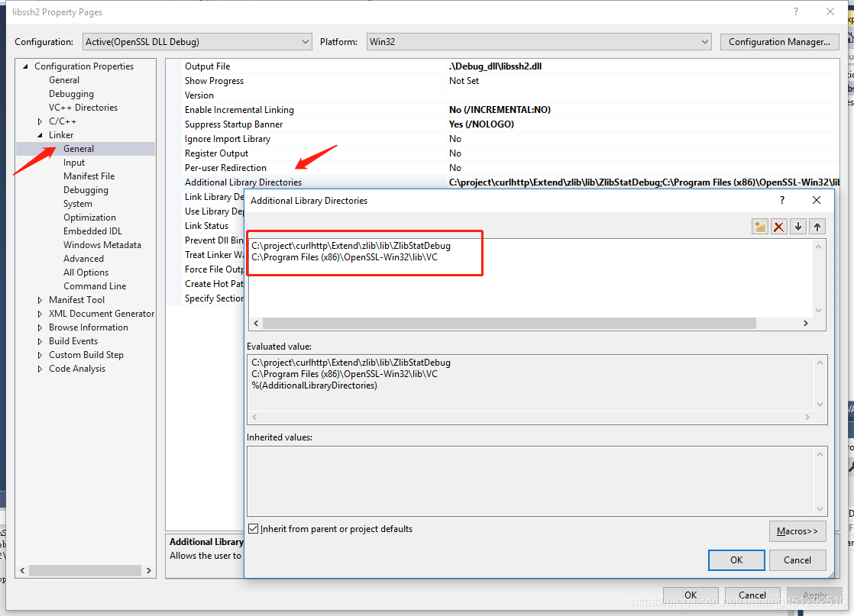Move directory up with up-arrow icon
This screenshot has width=854, height=616.
click(817, 226)
